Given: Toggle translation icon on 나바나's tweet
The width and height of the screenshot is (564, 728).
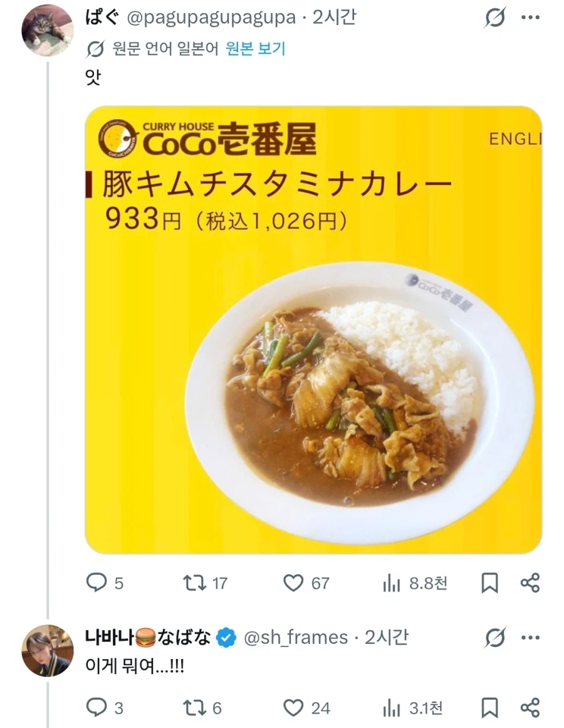Looking at the screenshot, I should [x=495, y=638].
